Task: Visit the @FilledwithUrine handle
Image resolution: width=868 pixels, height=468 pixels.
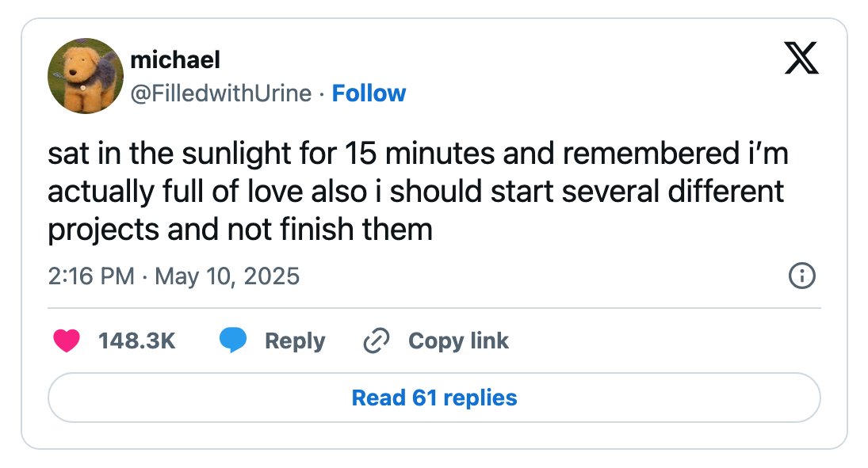Action: tap(221, 93)
